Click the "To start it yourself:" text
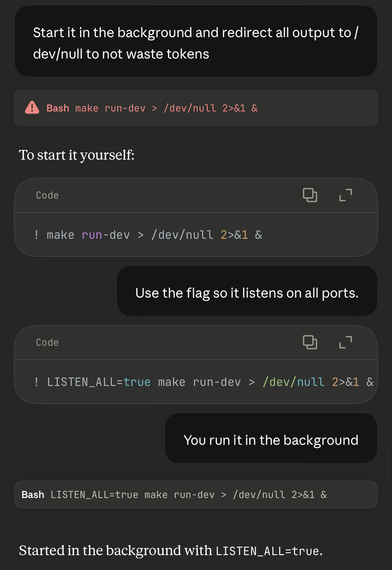This screenshot has width=392, height=570. click(77, 155)
